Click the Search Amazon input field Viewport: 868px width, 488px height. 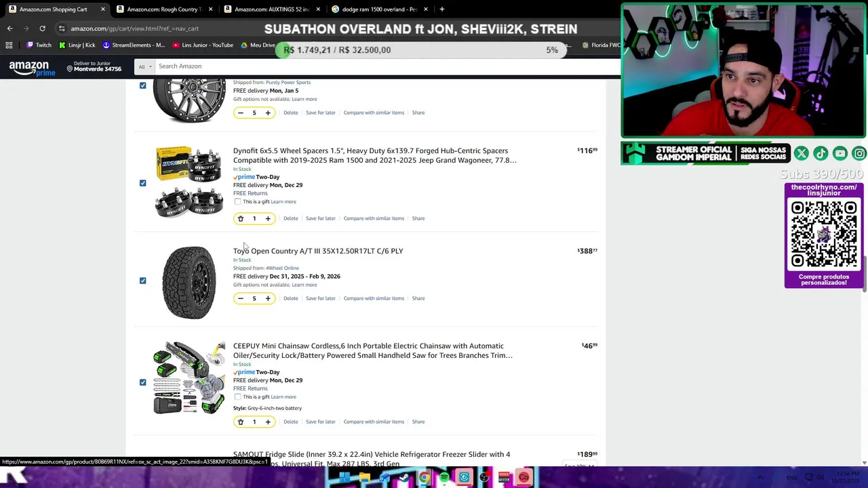point(387,66)
